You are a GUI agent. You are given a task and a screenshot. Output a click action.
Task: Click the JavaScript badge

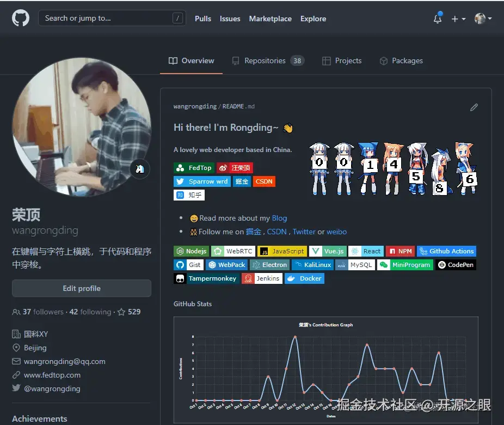pos(282,251)
